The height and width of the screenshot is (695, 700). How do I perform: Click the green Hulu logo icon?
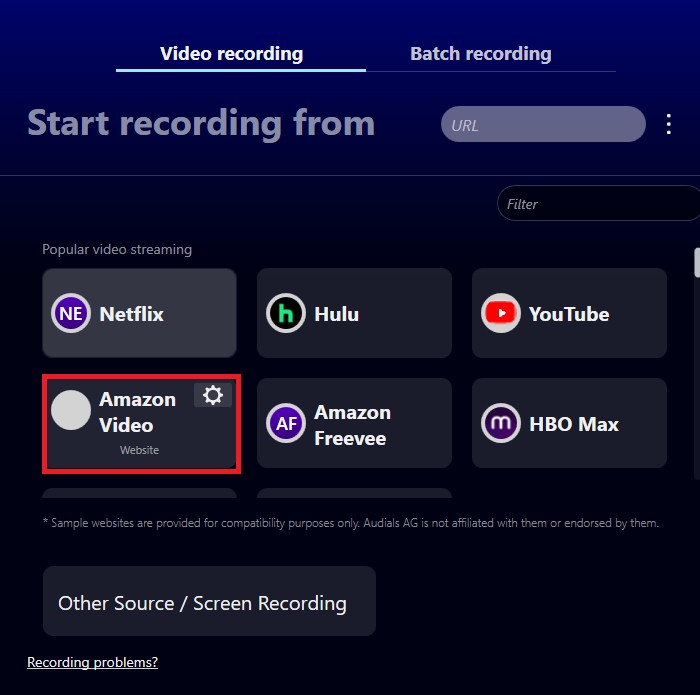[286, 313]
